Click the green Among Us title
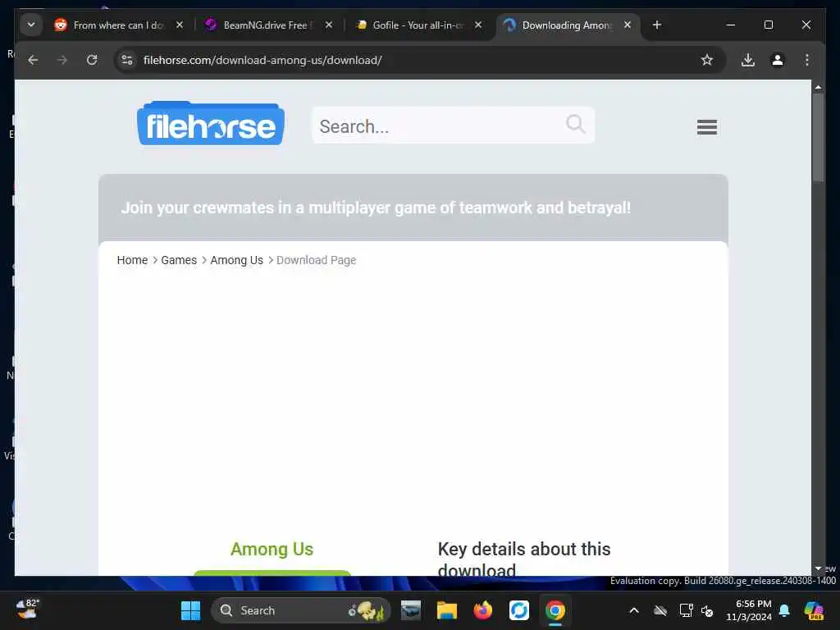 tap(272, 549)
